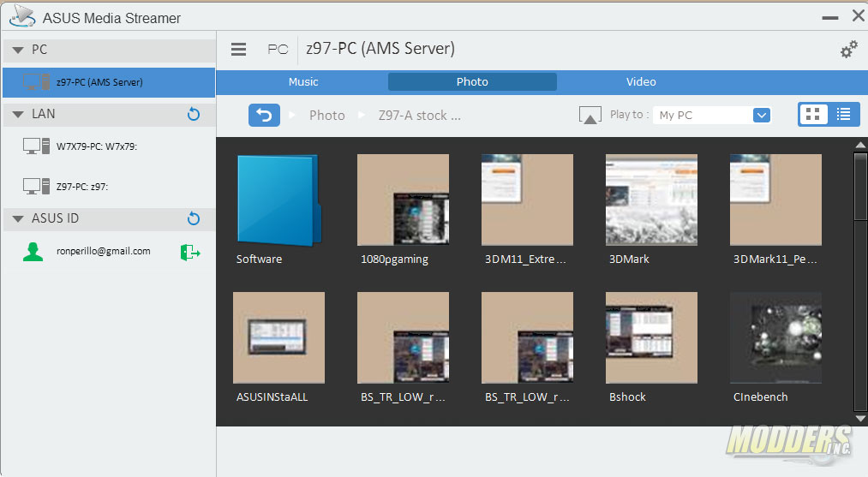Click the Software folder label
The image size is (868, 477).
(259, 259)
